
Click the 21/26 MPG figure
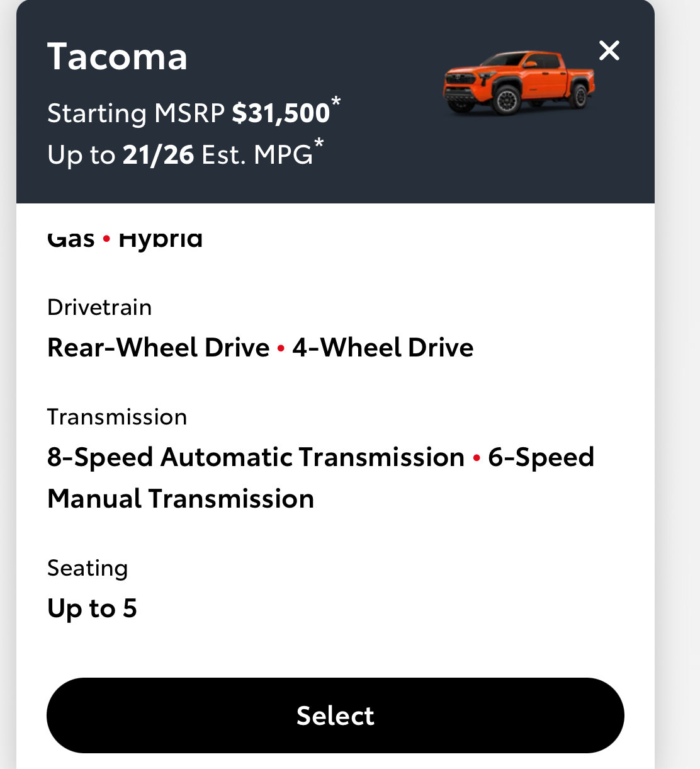(158, 155)
